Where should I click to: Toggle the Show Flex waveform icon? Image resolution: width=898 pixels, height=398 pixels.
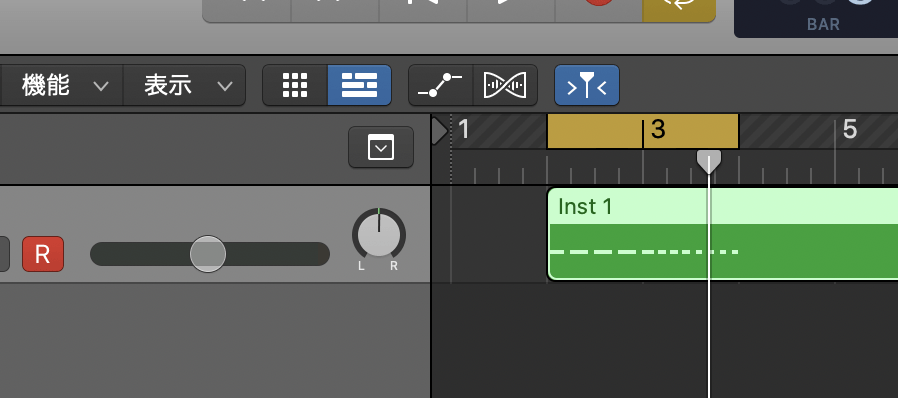(505, 85)
